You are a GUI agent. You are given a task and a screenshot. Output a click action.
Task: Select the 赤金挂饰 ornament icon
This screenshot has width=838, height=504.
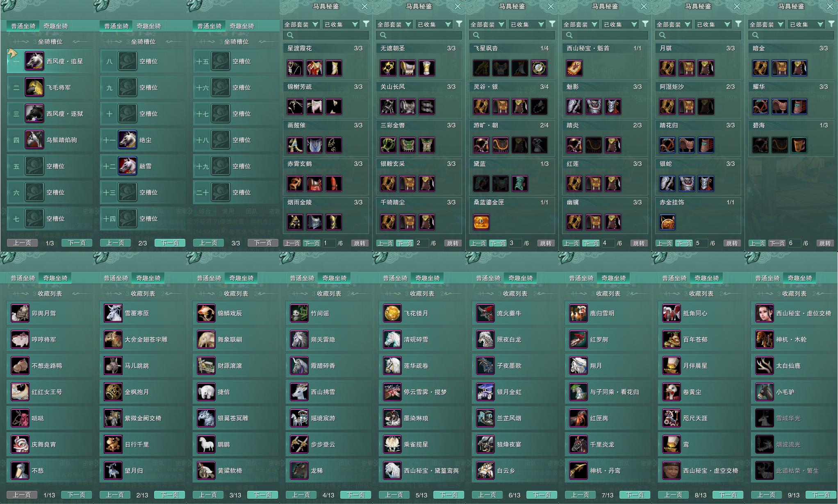[667, 222]
